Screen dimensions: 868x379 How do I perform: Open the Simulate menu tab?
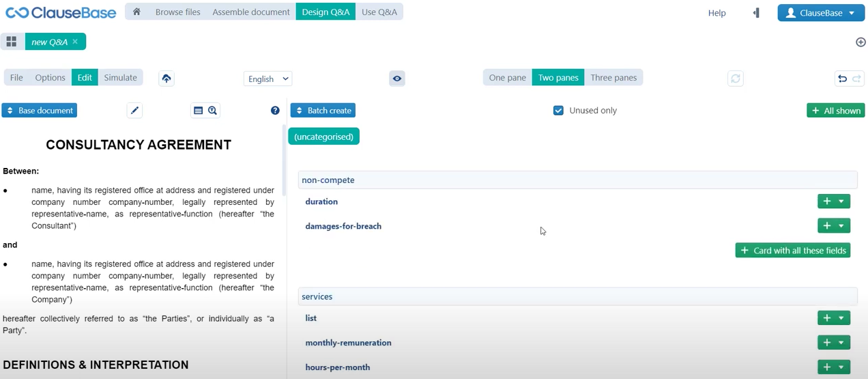120,78
